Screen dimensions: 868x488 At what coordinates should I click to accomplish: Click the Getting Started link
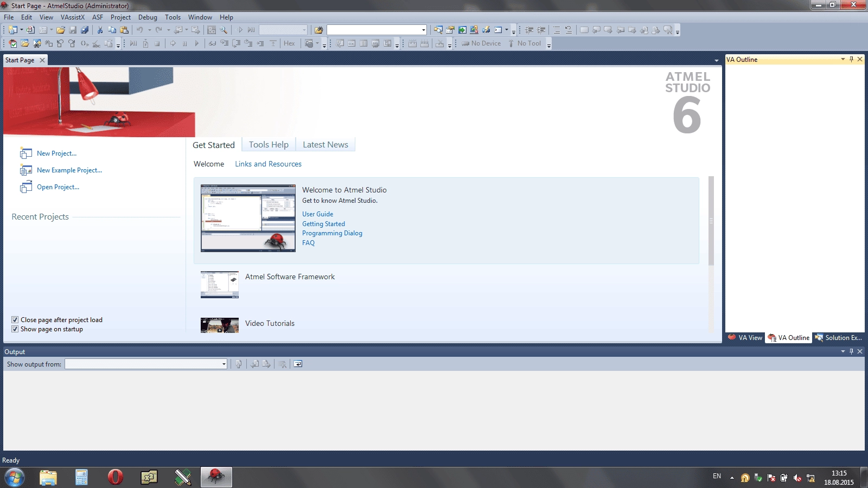pyautogui.click(x=323, y=224)
